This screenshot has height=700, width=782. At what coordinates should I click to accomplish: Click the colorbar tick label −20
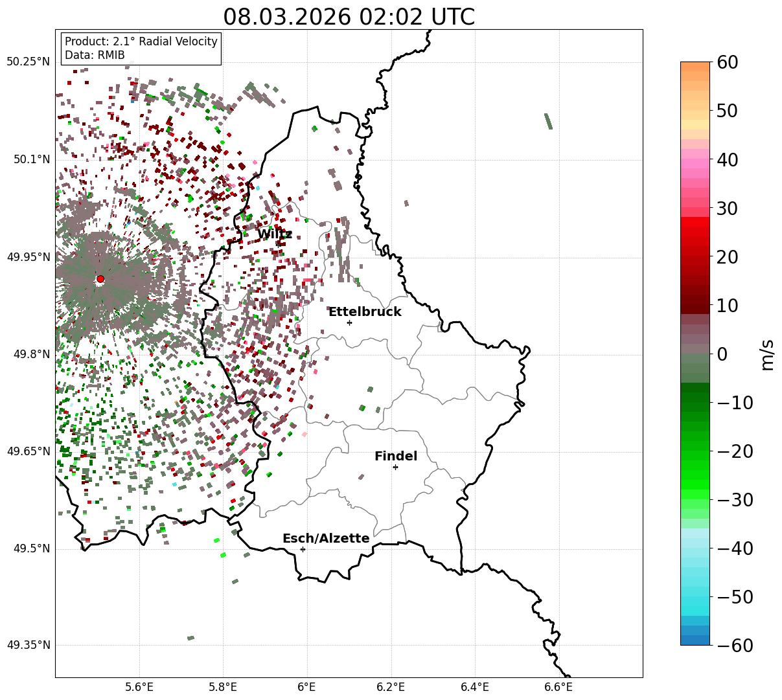(x=735, y=451)
